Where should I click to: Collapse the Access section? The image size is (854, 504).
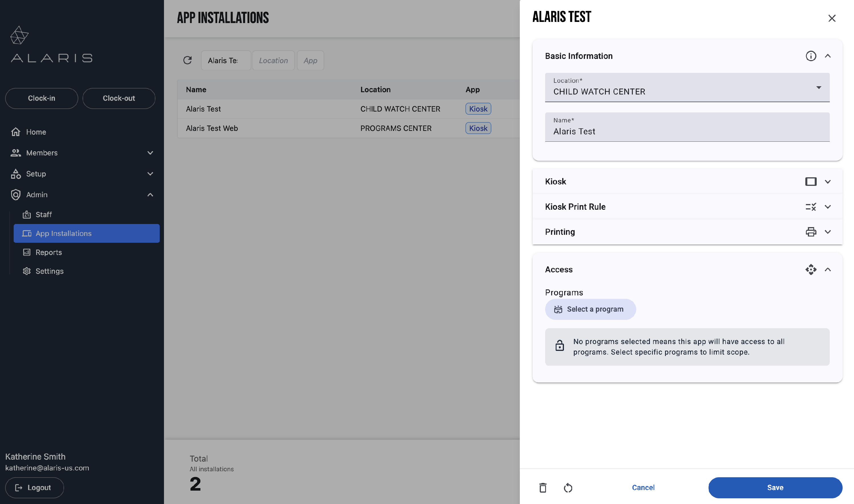point(828,270)
